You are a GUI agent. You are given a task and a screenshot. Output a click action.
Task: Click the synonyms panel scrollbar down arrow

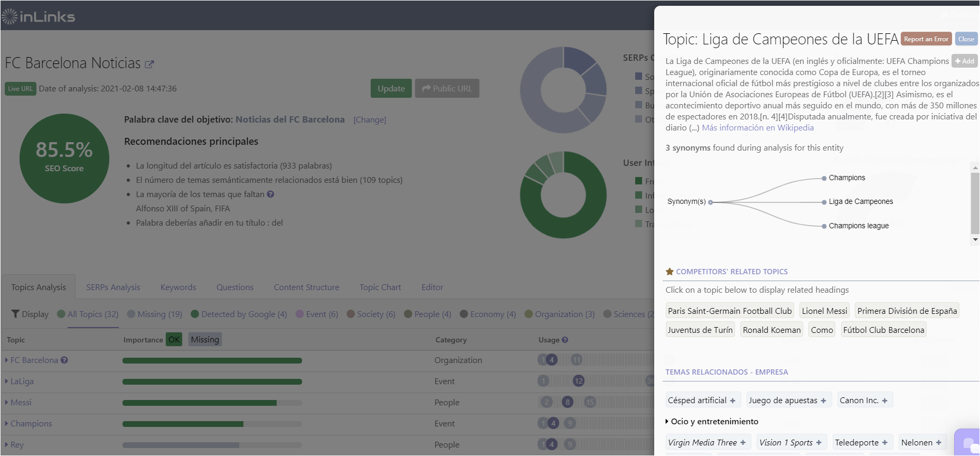pos(975,239)
